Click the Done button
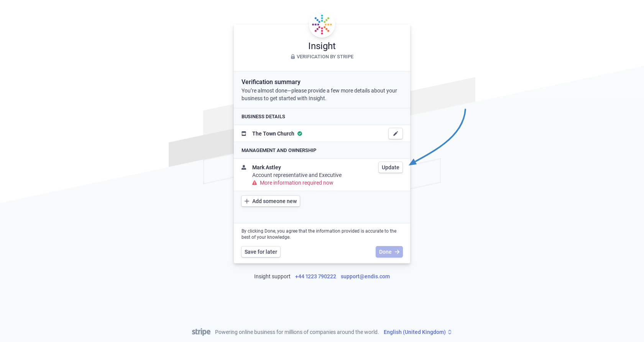Viewport: 644px width, 342px height. click(389, 252)
